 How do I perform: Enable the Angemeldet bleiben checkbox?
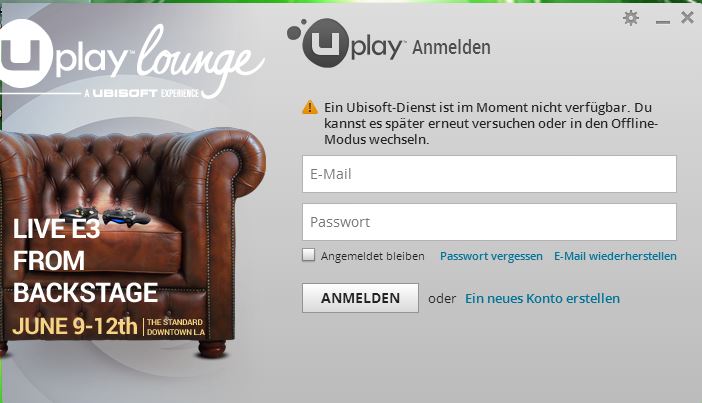pyautogui.click(x=308, y=255)
